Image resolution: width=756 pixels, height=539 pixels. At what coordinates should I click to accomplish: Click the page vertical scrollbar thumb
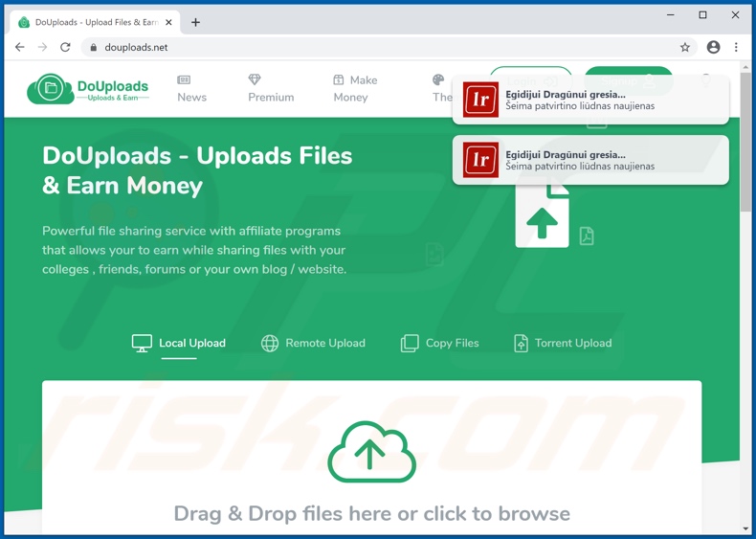[x=745, y=143]
